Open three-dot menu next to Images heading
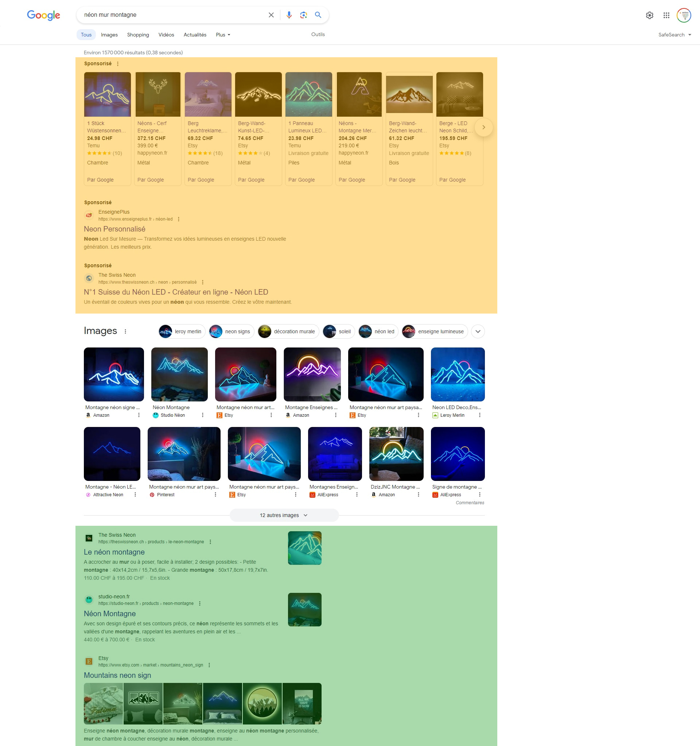Screen dimensions: 700x746 click(125, 331)
